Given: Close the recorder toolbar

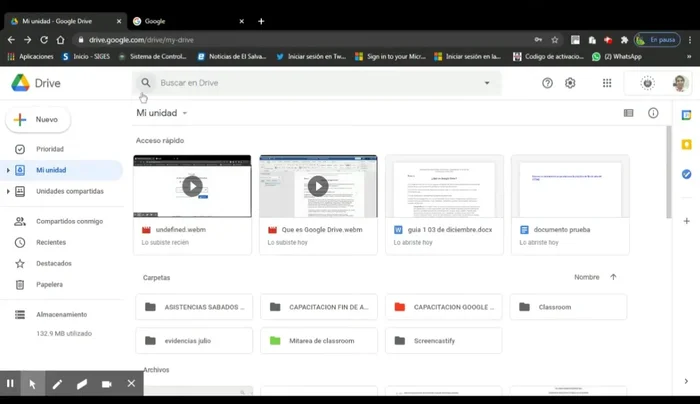Looking at the screenshot, I should [x=131, y=383].
